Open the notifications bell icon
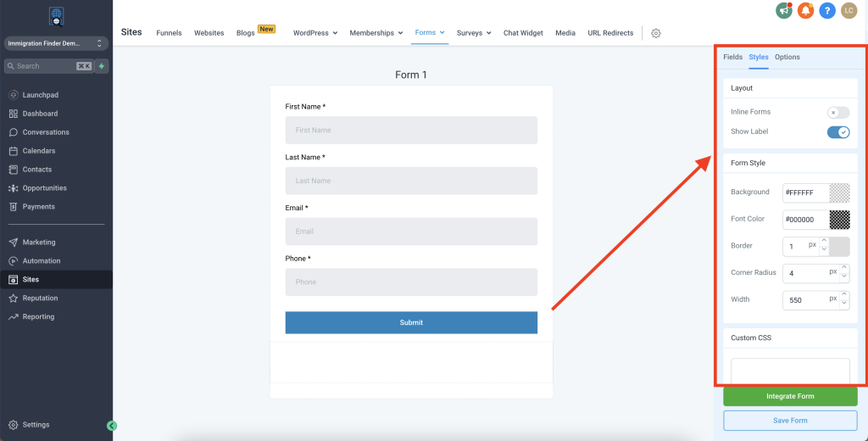The height and width of the screenshot is (441, 868). pos(805,11)
